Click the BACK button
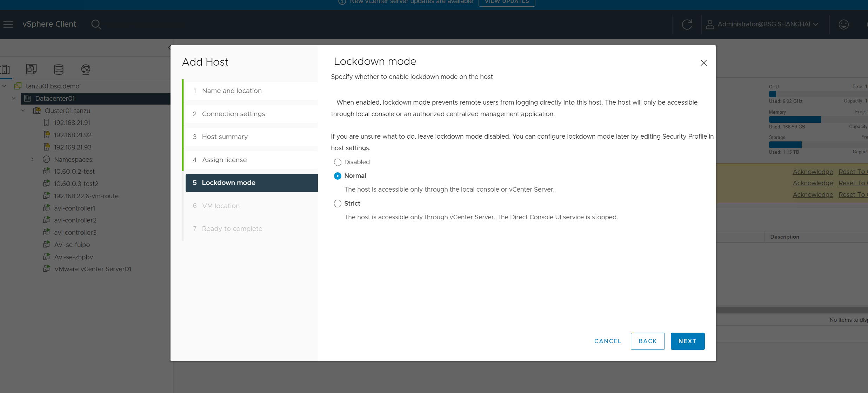The height and width of the screenshot is (393, 868). (647, 341)
